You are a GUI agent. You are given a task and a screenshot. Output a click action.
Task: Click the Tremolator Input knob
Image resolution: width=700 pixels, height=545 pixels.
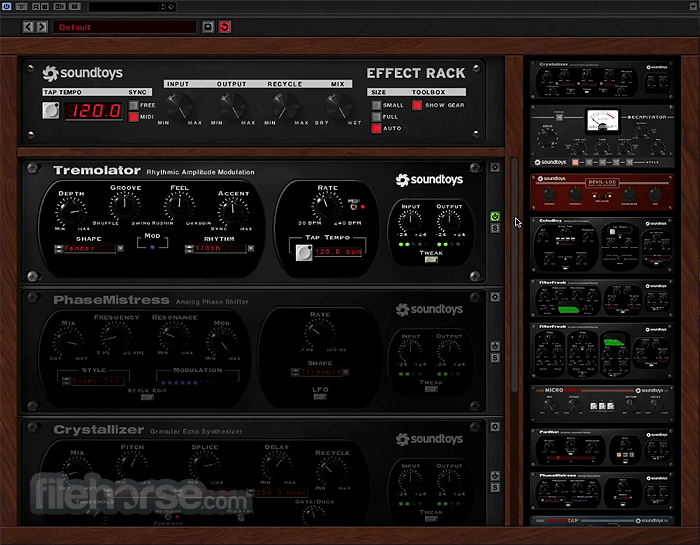410,220
